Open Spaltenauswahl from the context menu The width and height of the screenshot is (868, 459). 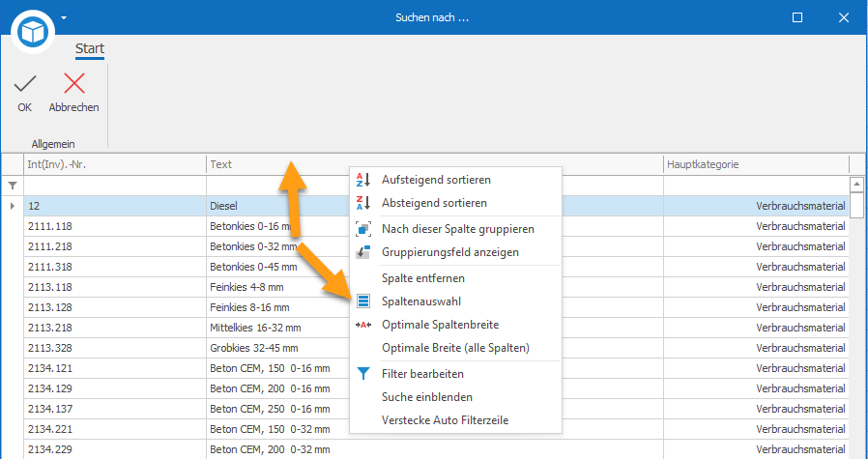455,301
